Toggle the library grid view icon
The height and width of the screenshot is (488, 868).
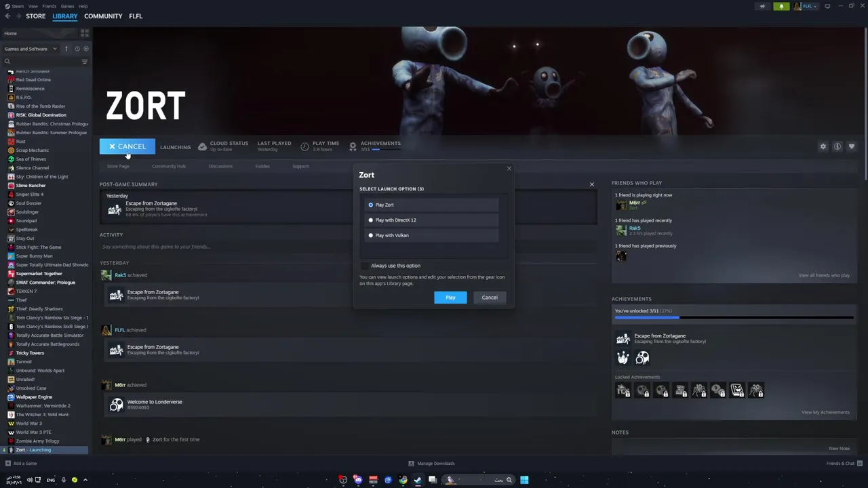coord(85,33)
